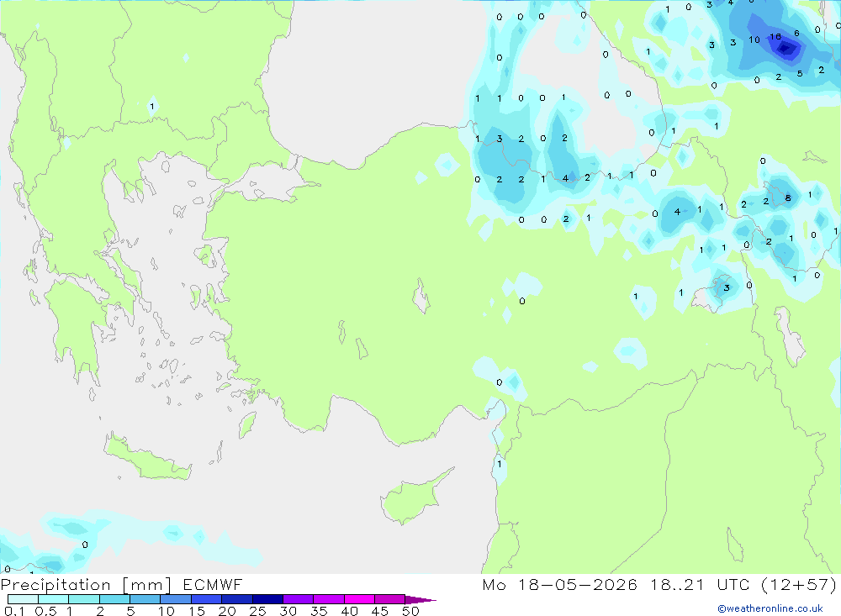Click the legend tick label "50"
The width and height of the screenshot is (841, 616).
[411, 611]
